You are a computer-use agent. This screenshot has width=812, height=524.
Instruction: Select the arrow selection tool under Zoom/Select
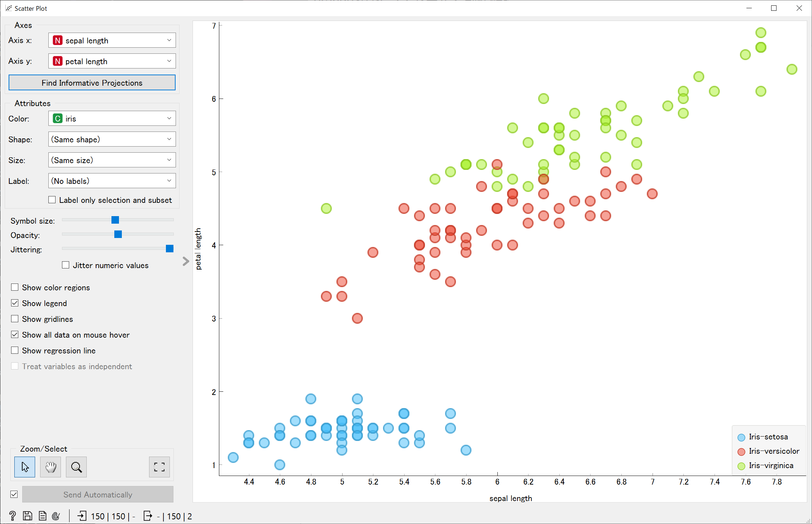click(x=24, y=467)
